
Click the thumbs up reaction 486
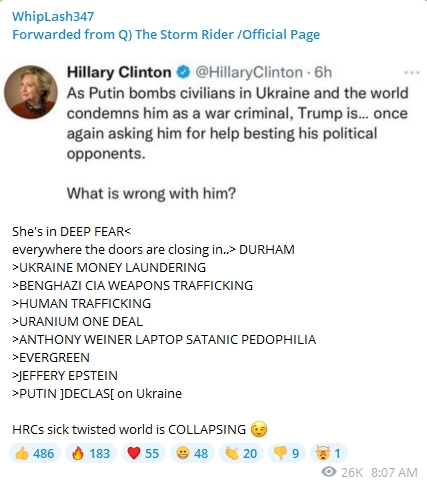coord(35,453)
